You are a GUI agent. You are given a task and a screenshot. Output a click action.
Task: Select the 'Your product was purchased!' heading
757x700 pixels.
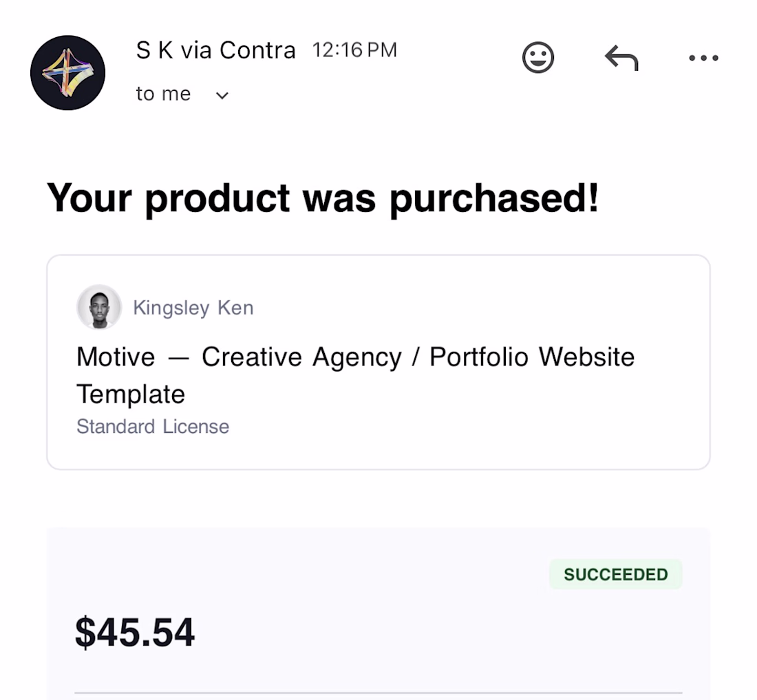coord(323,198)
